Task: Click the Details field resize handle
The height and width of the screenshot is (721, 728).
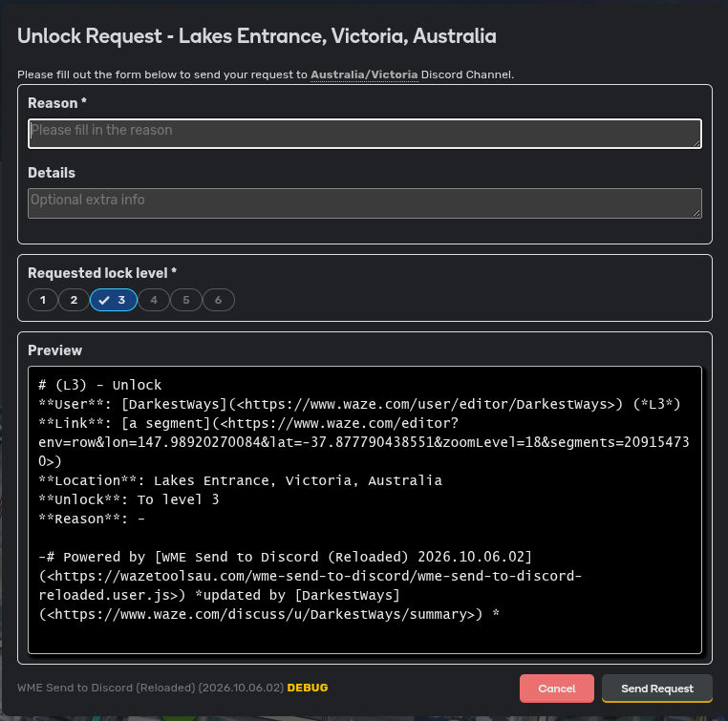Action: (696, 213)
